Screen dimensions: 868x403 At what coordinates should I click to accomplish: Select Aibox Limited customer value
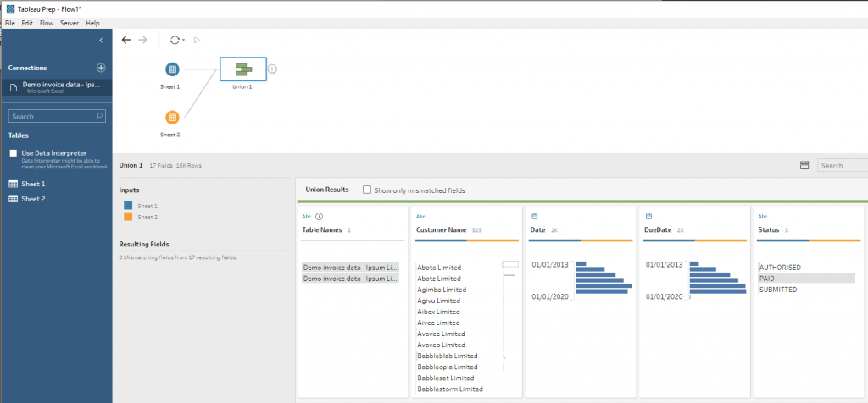tap(438, 312)
